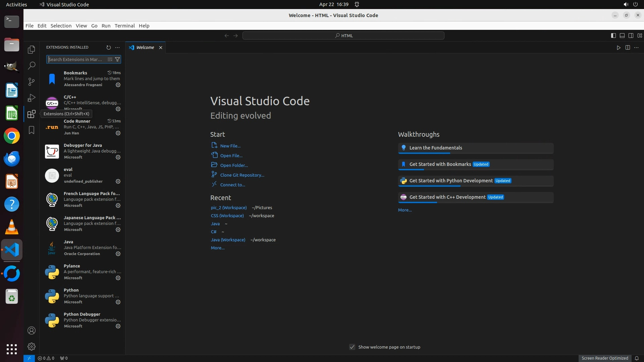Launch Google Chrome from the Ubuntu dock
Image resolution: width=644 pixels, height=362 pixels.
point(12,136)
